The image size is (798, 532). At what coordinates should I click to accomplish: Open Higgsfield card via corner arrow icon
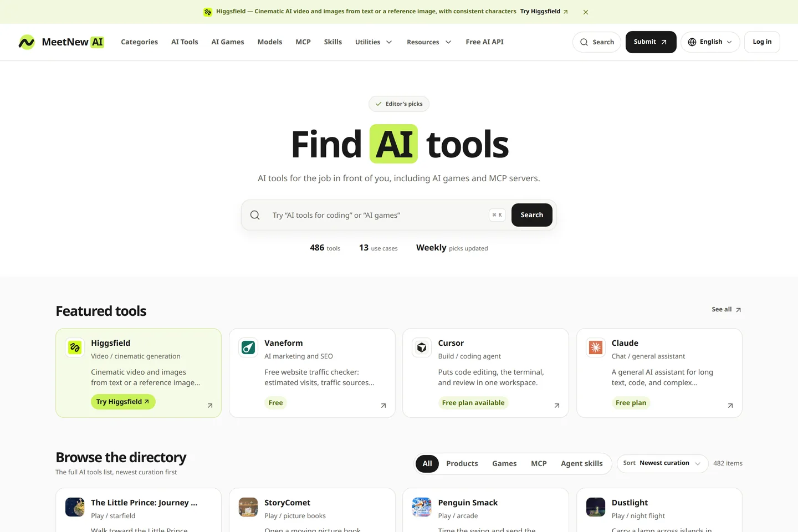pyautogui.click(x=210, y=406)
